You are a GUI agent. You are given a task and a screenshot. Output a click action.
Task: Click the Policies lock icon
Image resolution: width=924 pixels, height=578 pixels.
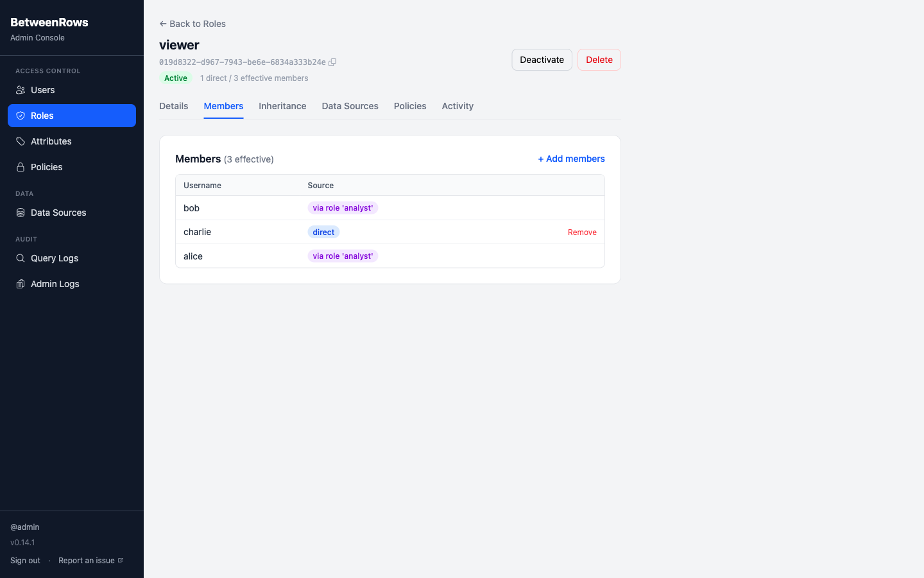coord(21,167)
